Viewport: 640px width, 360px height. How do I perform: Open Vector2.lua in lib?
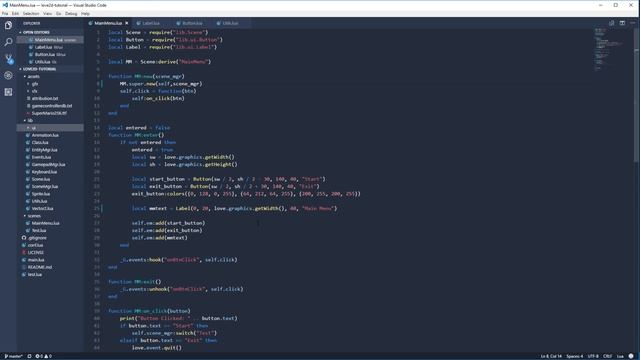click(x=50, y=209)
